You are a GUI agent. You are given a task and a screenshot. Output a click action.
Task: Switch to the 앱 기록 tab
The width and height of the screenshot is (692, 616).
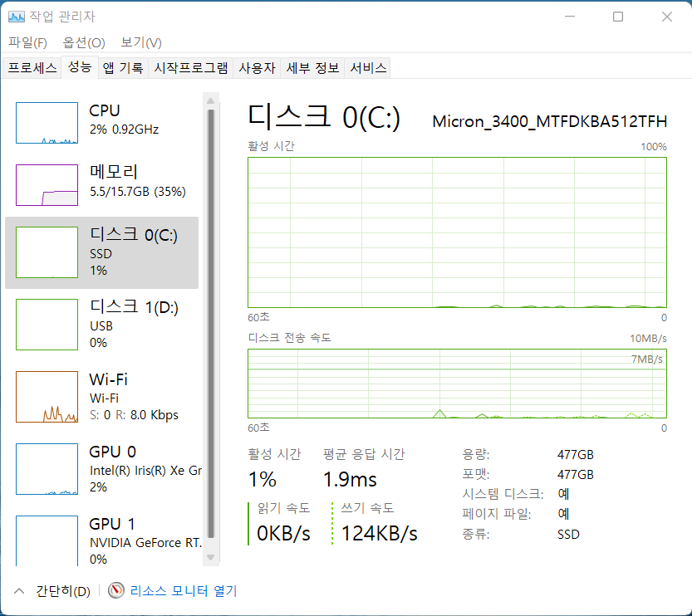pyautogui.click(x=123, y=68)
